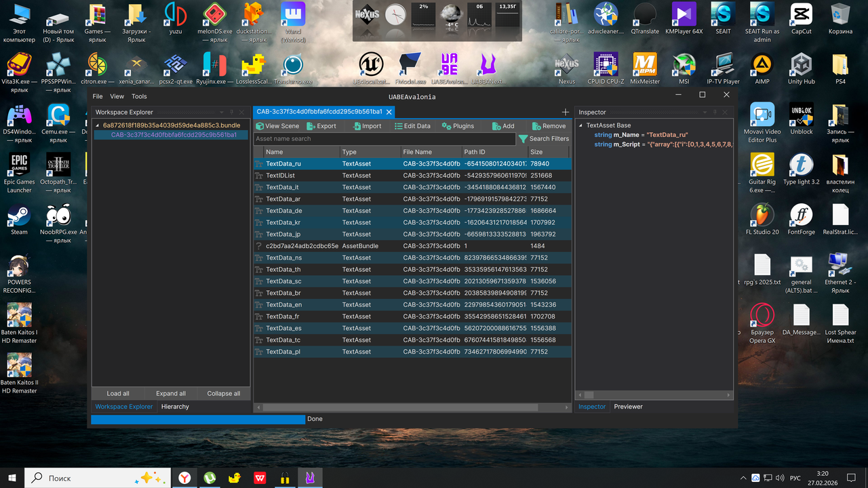Open the Yandex browser taskbar icon
This screenshot has width=868, height=488.
tap(184, 478)
